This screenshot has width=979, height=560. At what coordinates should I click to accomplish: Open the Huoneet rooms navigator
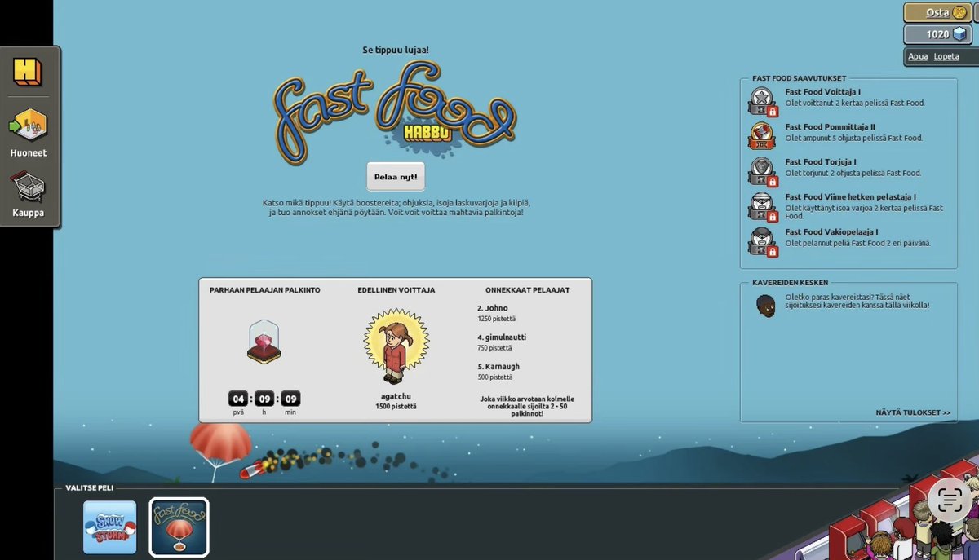coord(29,132)
